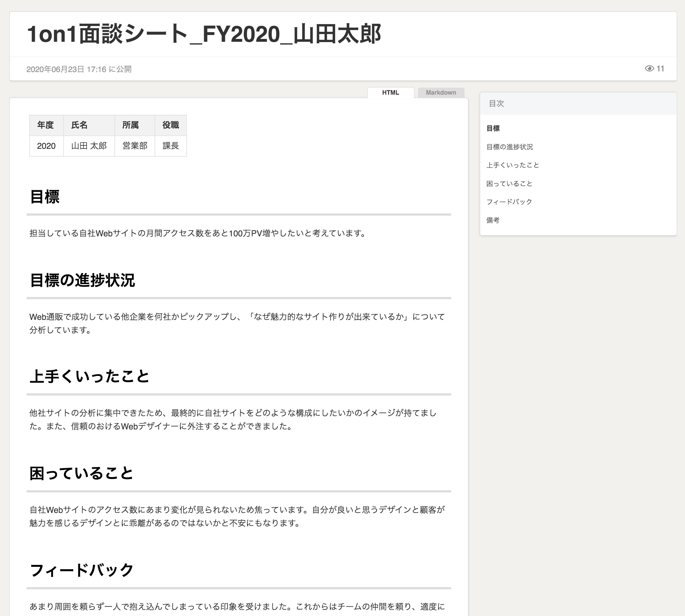Viewport: 685px width, 616px height.
Task: Select the 山田 太郎 table cell
Action: point(89,146)
